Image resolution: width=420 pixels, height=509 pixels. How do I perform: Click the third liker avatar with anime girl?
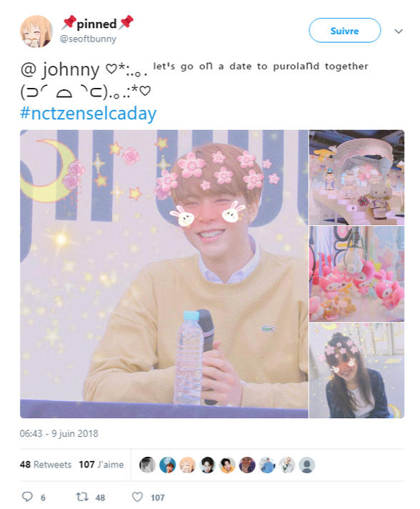(x=187, y=465)
